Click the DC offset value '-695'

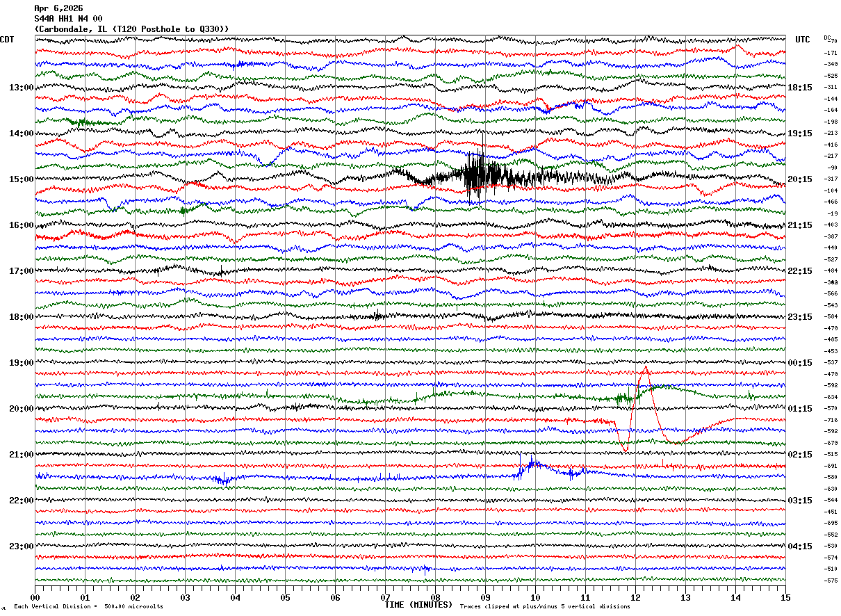[831, 523]
